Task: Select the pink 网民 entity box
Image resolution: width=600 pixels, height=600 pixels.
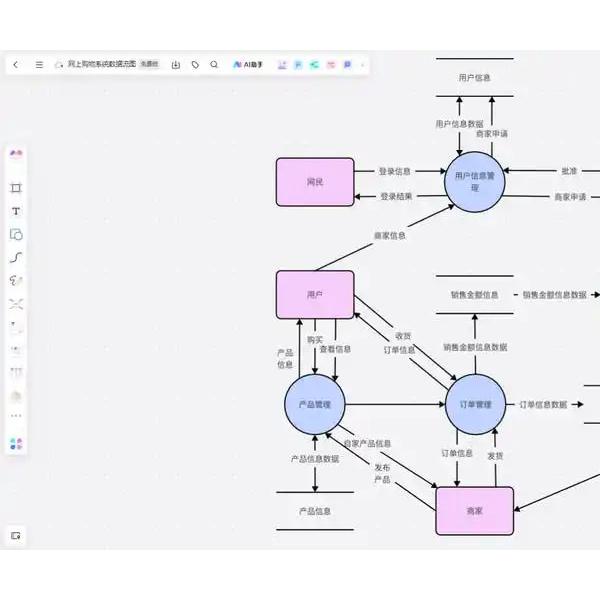Action: click(315, 182)
